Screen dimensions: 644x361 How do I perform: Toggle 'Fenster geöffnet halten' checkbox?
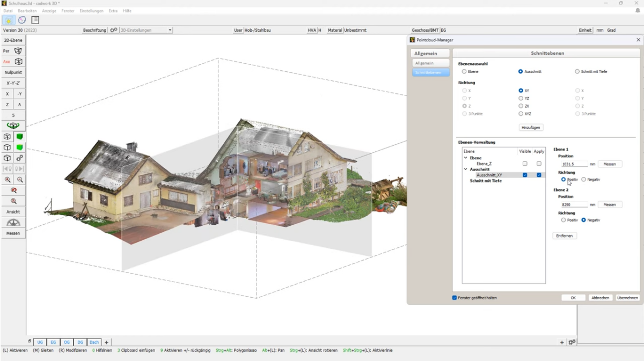(x=455, y=298)
